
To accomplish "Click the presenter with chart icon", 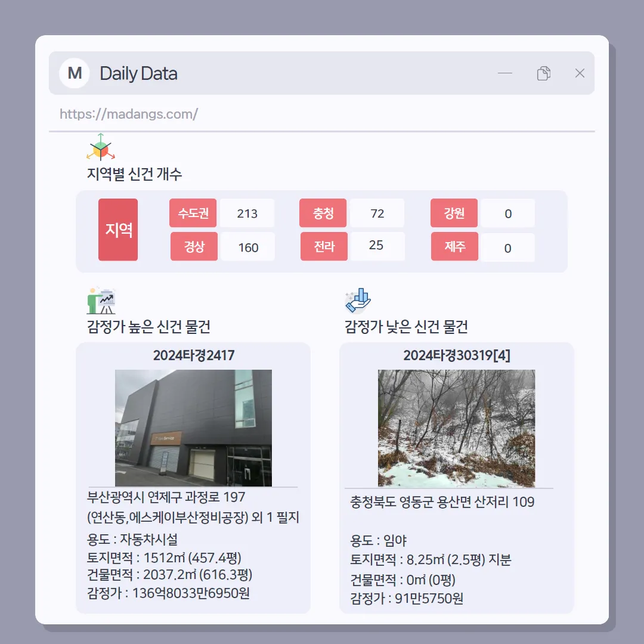I will pyautogui.click(x=101, y=301).
